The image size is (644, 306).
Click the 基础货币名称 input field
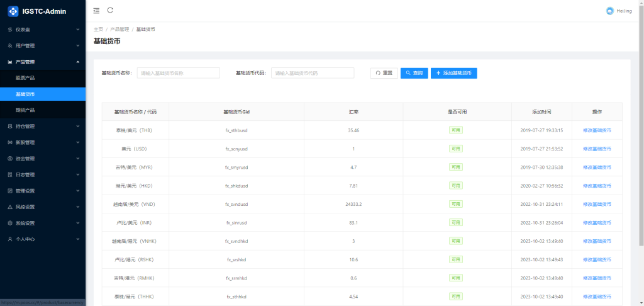point(178,73)
